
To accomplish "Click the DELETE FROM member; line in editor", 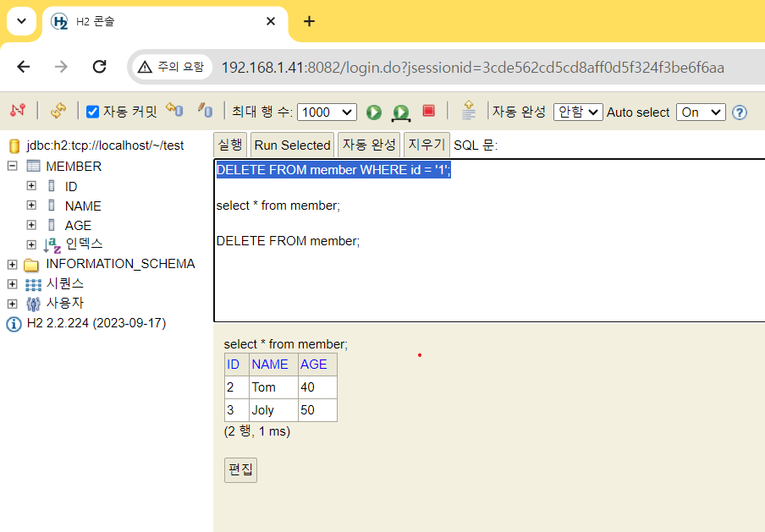I will click(288, 241).
